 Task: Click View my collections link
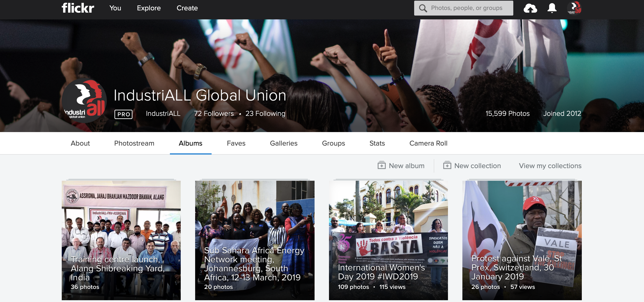550,166
